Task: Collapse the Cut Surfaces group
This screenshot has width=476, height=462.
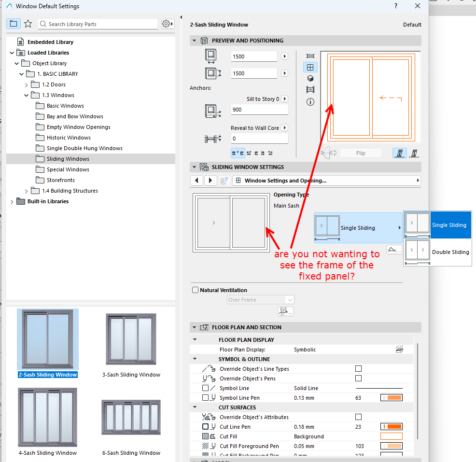Action: point(195,407)
